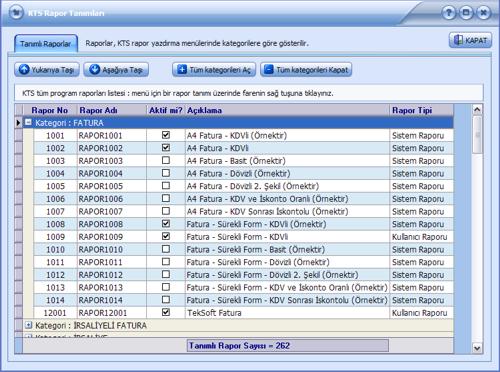The image size is (500, 372).
Task: Click Sistem Raporu cell of report 1001
Action: click(422, 136)
